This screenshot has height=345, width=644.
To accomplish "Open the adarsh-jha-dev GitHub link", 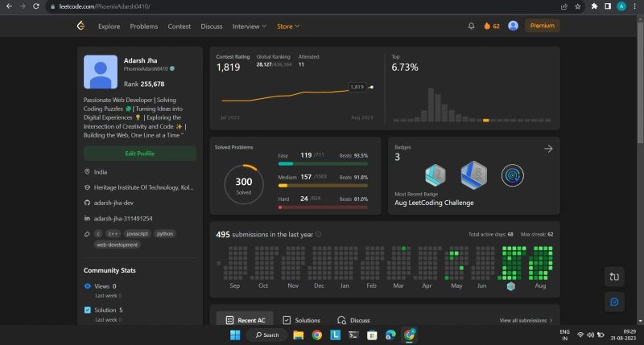I will click(114, 203).
